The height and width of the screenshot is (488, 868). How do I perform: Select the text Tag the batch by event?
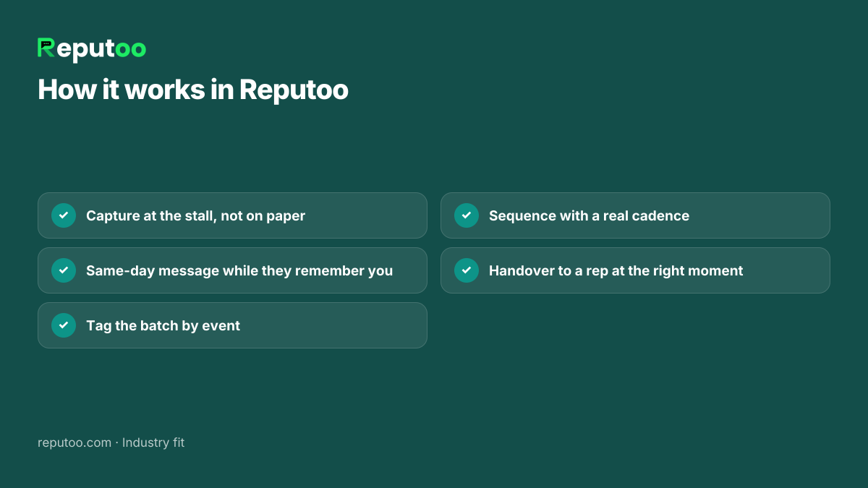click(x=163, y=326)
